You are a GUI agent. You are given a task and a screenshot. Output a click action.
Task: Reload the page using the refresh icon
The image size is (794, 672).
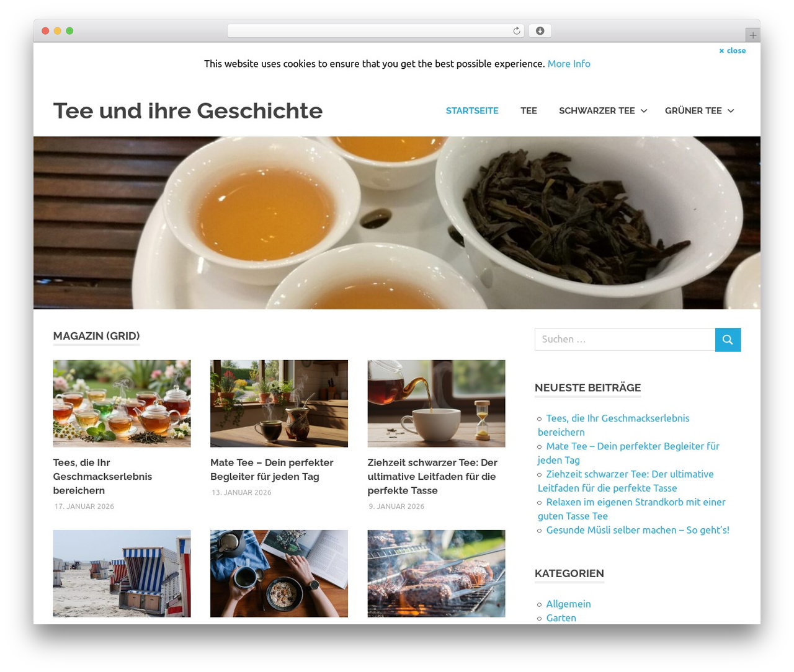516,31
